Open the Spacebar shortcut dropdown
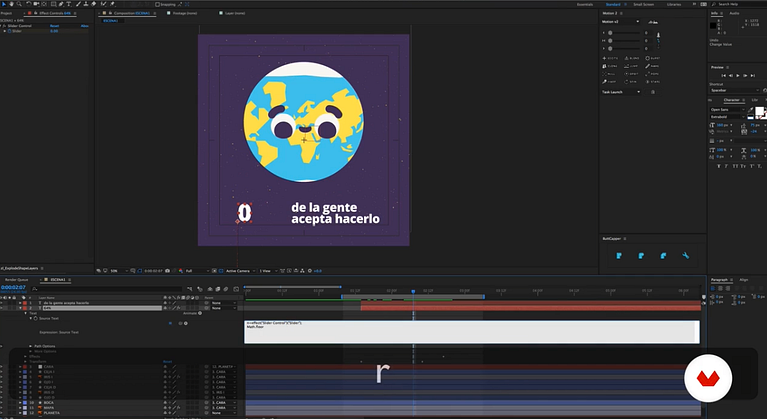 [735, 90]
